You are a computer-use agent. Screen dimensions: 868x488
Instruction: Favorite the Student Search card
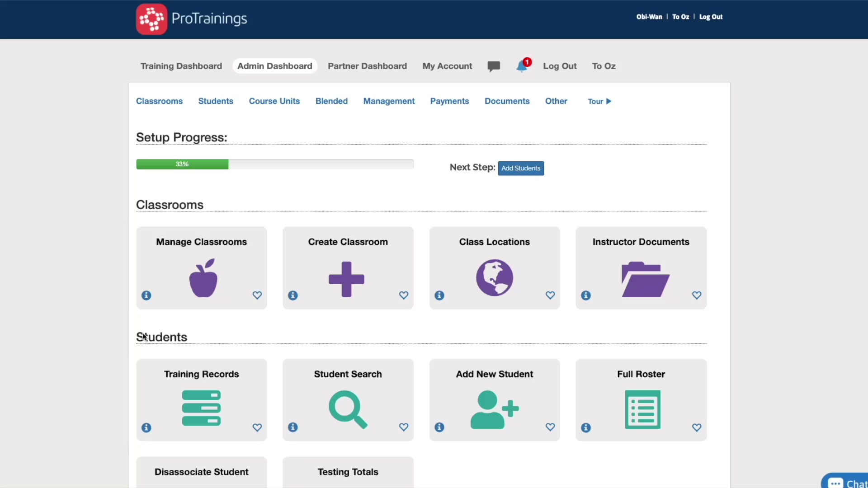click(x=404, y=427)
